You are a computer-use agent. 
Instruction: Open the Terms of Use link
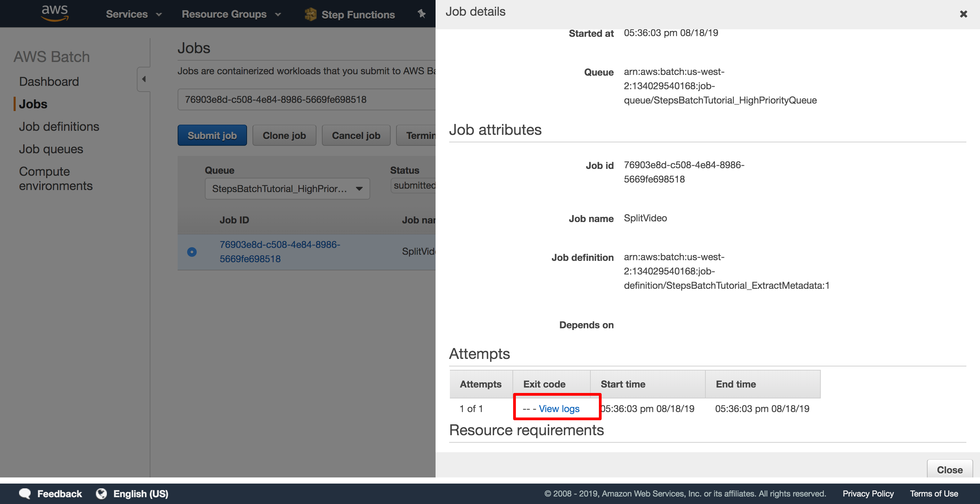(934, 493)
